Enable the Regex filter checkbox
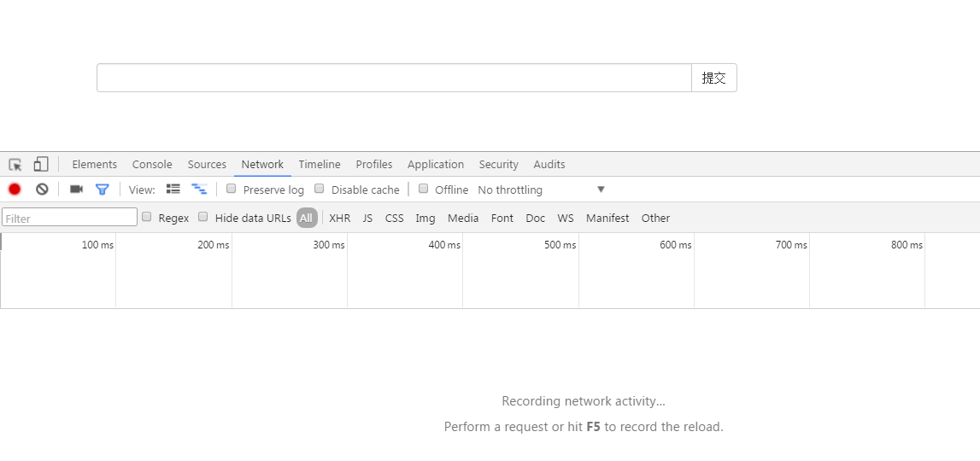The image size is (980, 461). point(147,217)
